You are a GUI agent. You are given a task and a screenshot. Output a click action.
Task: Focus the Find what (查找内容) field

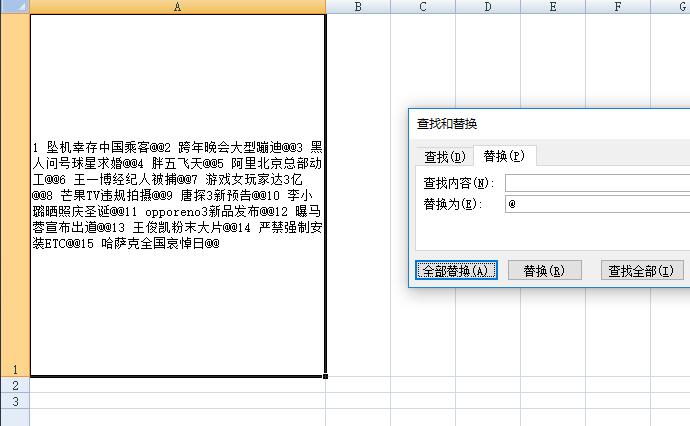click(x=598, y=183)
